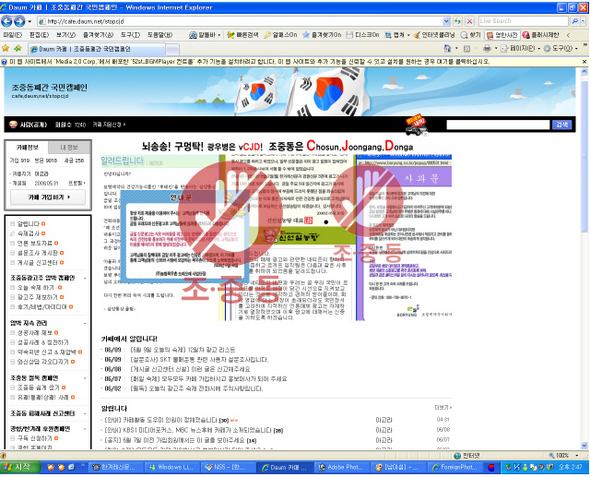Click the Home icon in command bar

point(447,49)
